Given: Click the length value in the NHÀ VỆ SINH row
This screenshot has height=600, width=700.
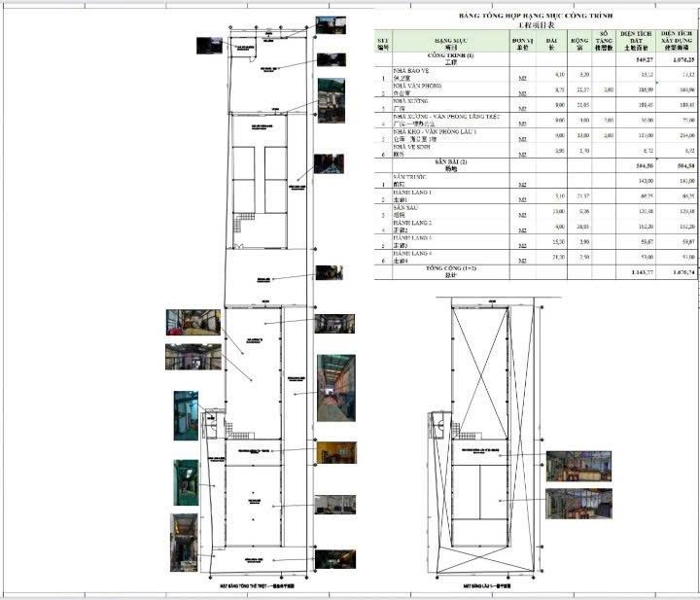Looking at the screenshot, I should (x=560, y=151).
